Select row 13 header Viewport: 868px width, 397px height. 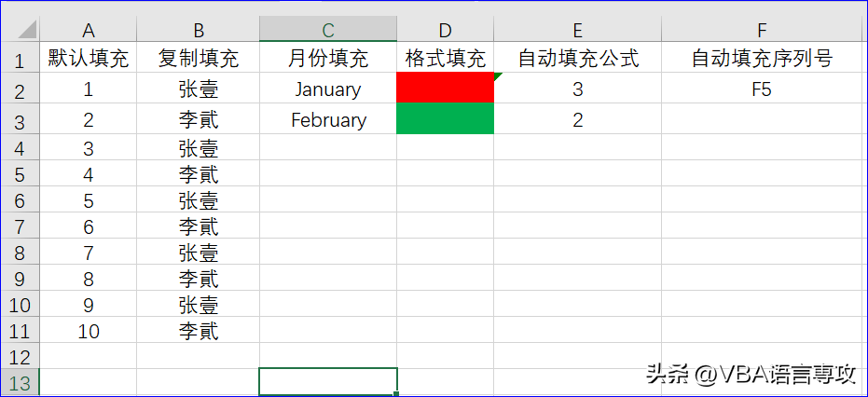tap(21, 382)
